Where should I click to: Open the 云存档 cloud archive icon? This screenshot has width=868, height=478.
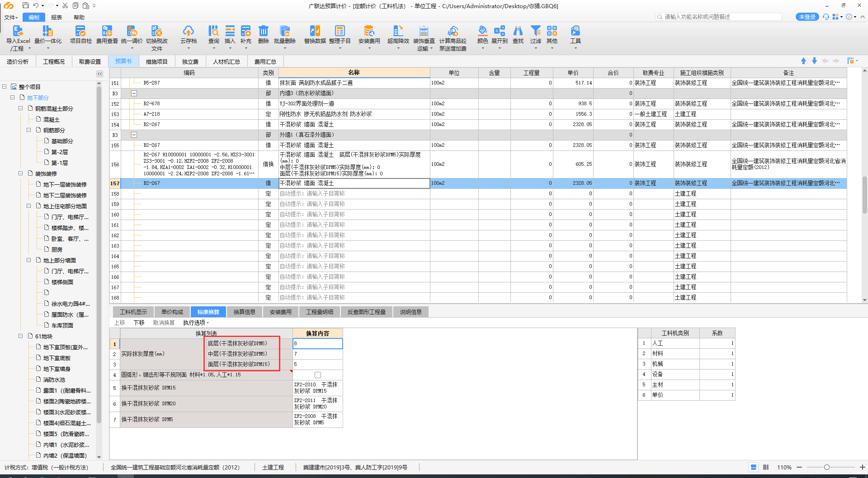pyautogui.click(x=189, y=31)
